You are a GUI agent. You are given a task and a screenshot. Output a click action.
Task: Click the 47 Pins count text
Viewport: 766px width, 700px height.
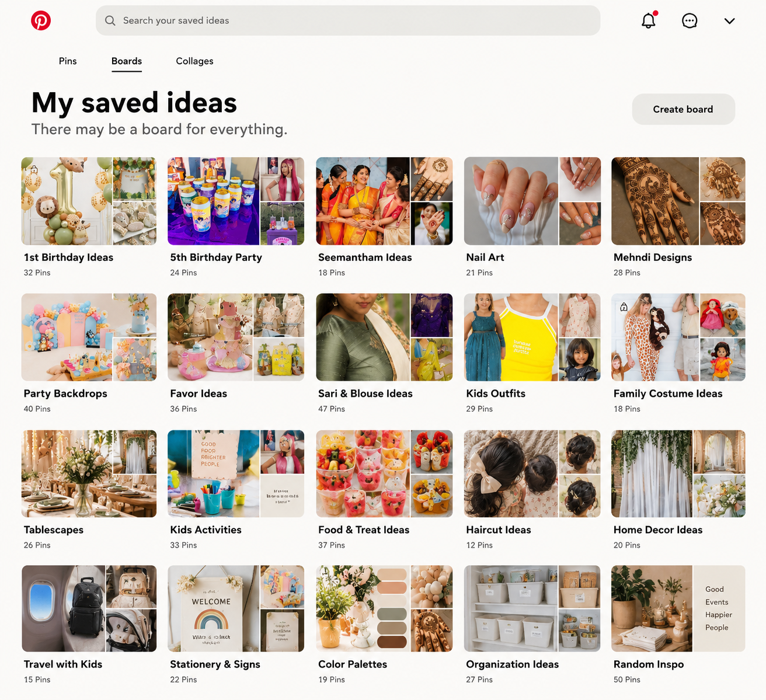tap(332, 409)
